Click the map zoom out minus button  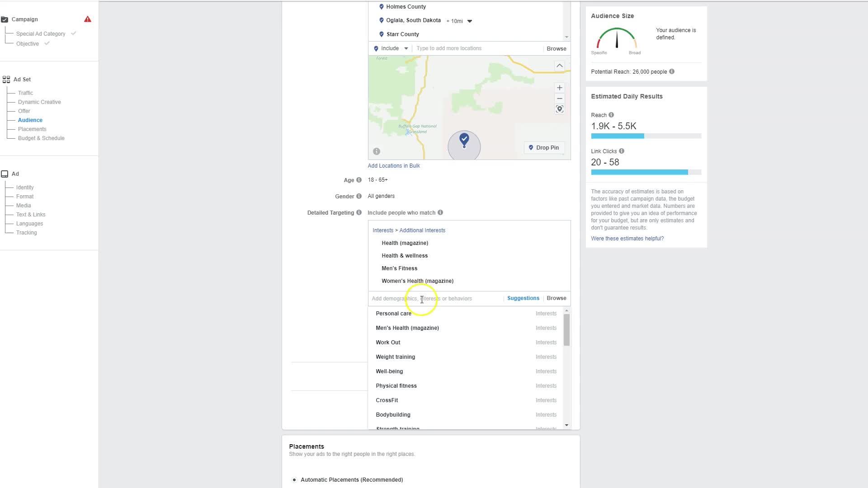pos(559,99)
